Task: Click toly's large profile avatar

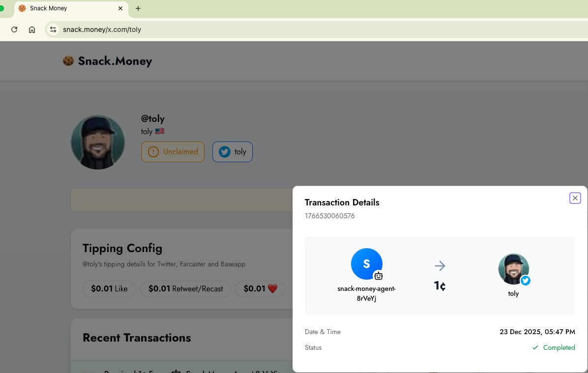Action: click(x=98, y=142)
